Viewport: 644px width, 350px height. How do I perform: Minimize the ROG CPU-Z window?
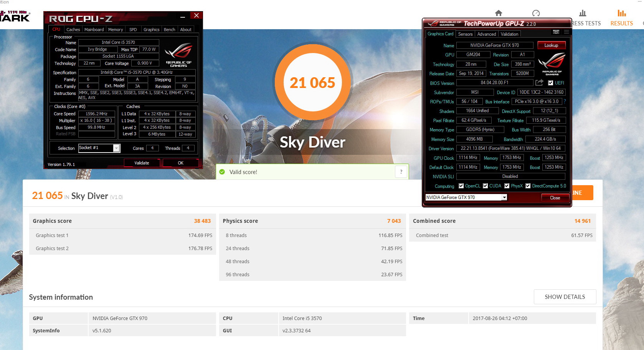coord(183,17)
